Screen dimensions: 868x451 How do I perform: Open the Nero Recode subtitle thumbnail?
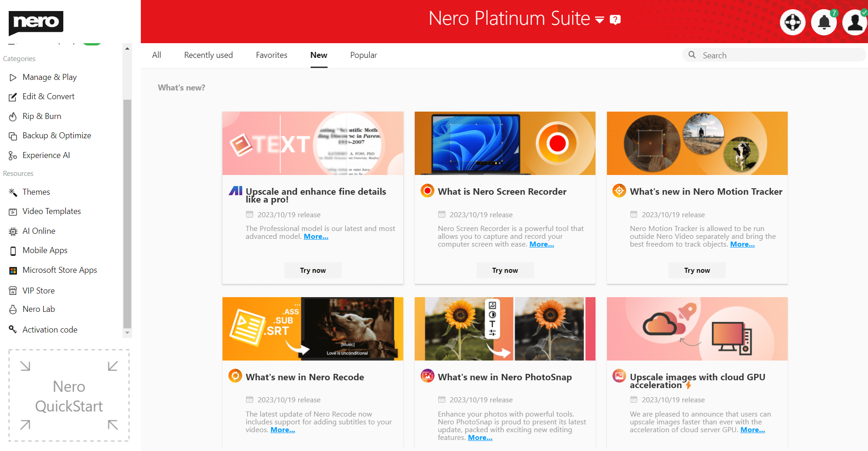(313, 329)
